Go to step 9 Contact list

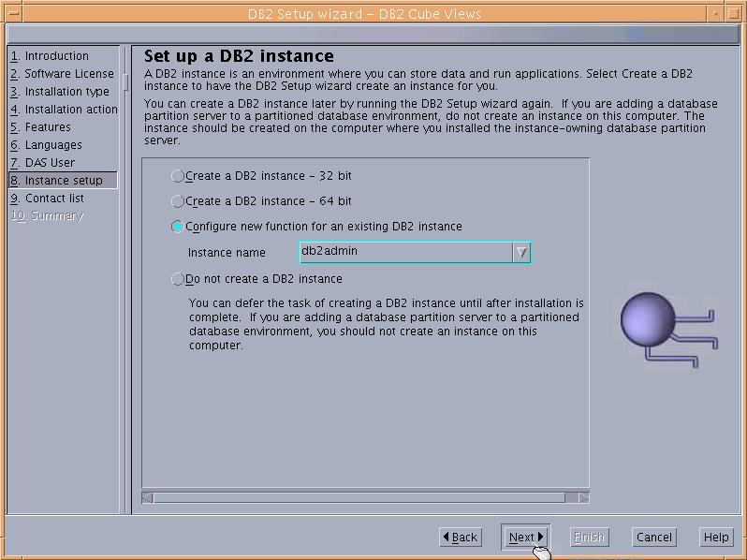point(47,198)
